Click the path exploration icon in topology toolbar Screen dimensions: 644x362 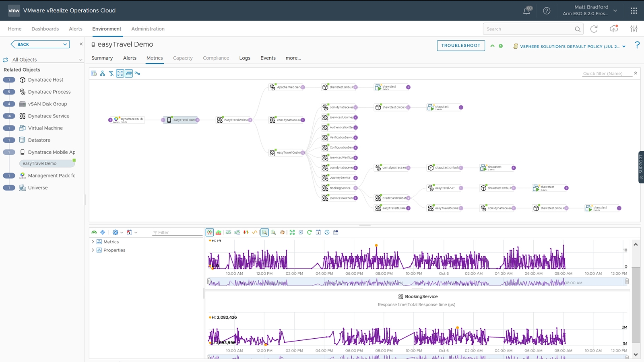tap(138, 73)
